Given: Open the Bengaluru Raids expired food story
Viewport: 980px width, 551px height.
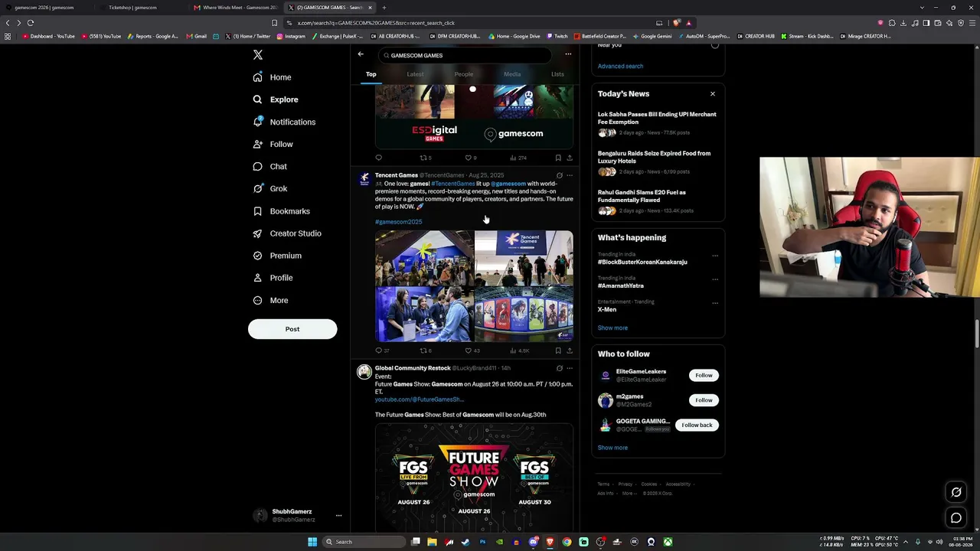Looking at the screenshot, I should coord(657,162).
